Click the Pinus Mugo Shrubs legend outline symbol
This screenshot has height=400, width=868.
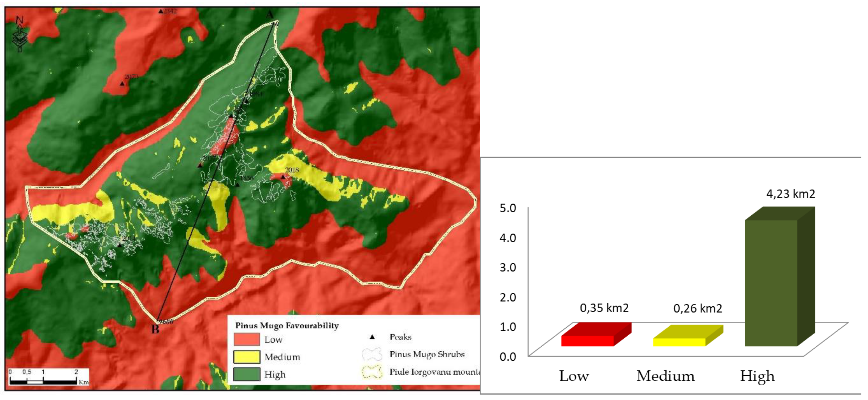click(372, 354)
